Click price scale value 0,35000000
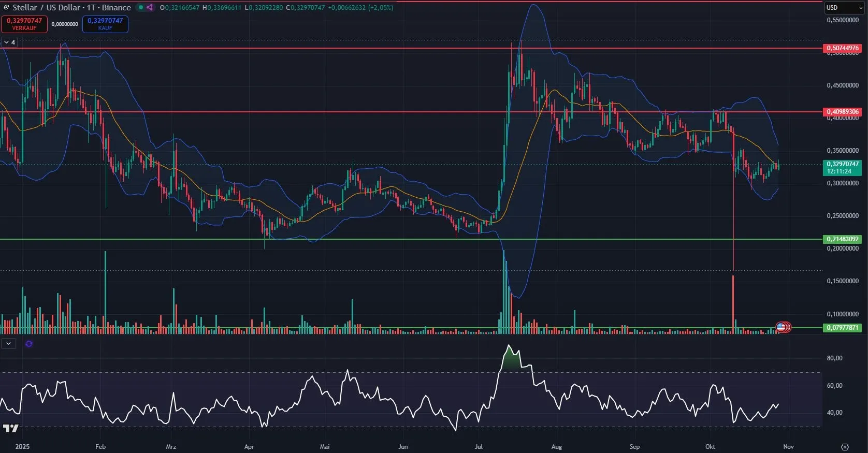 pos(843,151)
